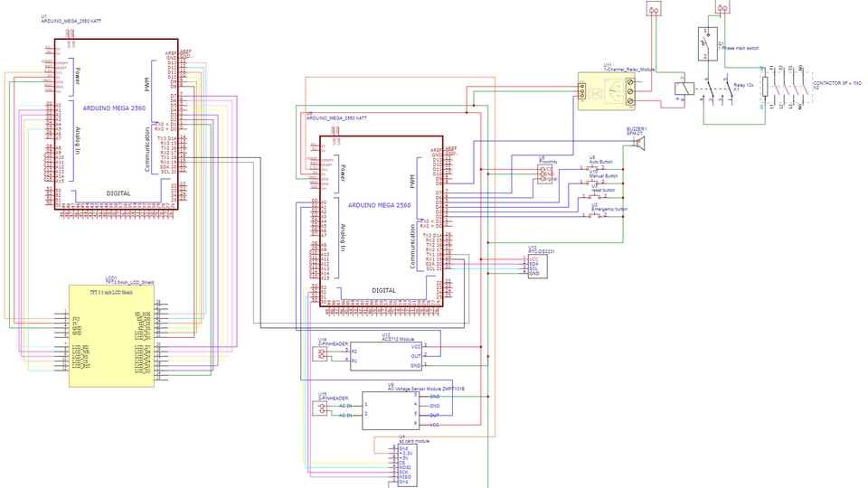The image size is (868, 488).
Task: Click the top terminal connector above the relay module
Action: point(655,8)
